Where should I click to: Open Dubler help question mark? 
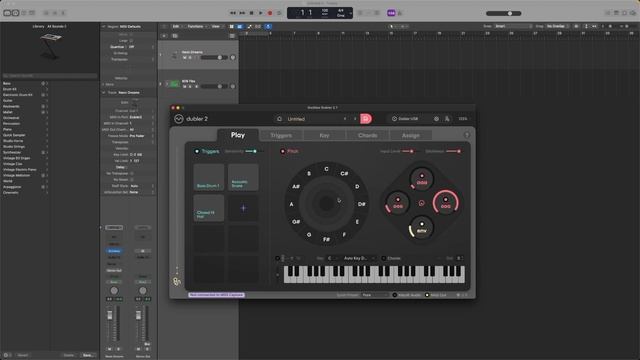[467, 135]
